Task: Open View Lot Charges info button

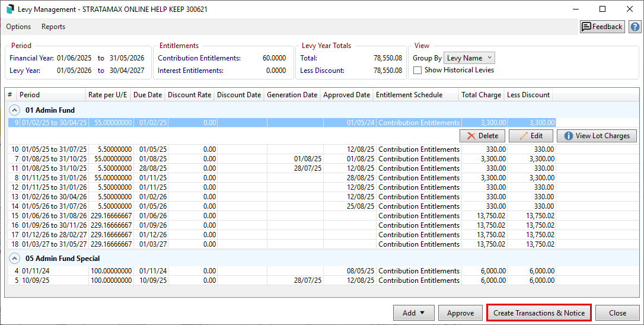Action: tap(596, 136)
